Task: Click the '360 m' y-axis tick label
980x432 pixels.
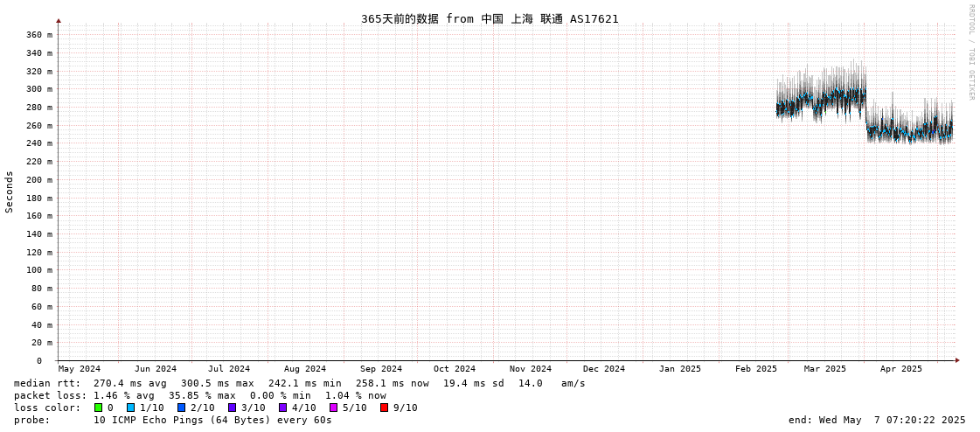Action: pos(39,34)
